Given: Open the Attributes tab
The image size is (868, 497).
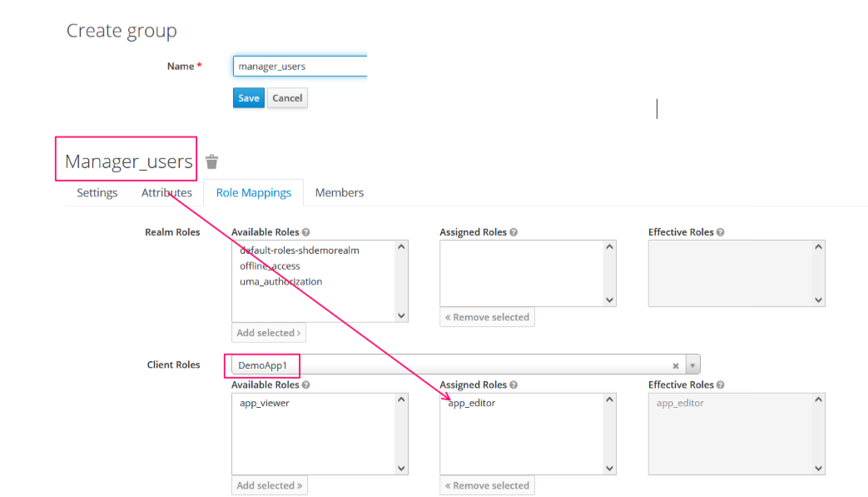Looking at the screenshot, I should click(x=166, y=192).
